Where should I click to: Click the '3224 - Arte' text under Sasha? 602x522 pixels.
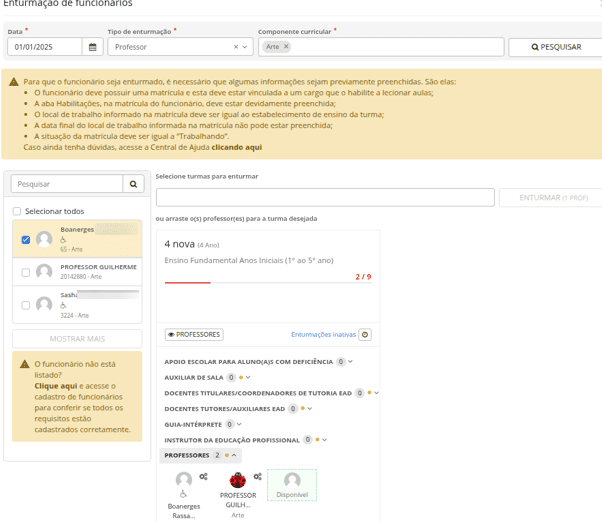point(74,315)
